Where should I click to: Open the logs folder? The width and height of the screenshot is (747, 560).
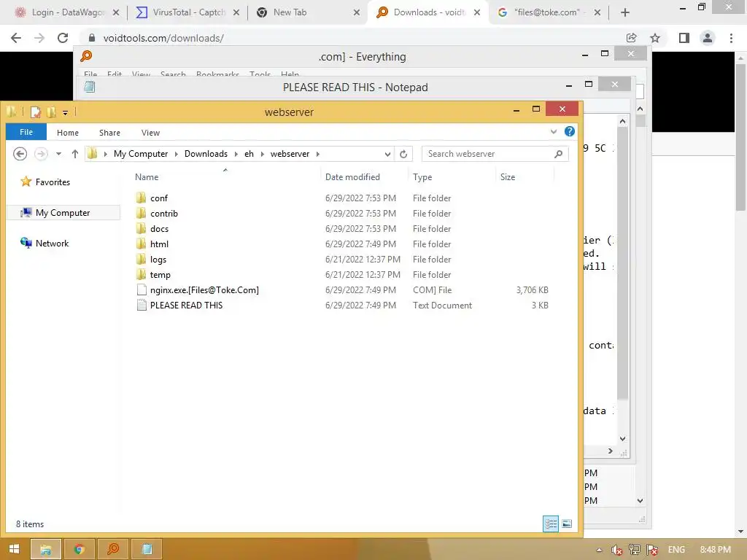(158, 260)
